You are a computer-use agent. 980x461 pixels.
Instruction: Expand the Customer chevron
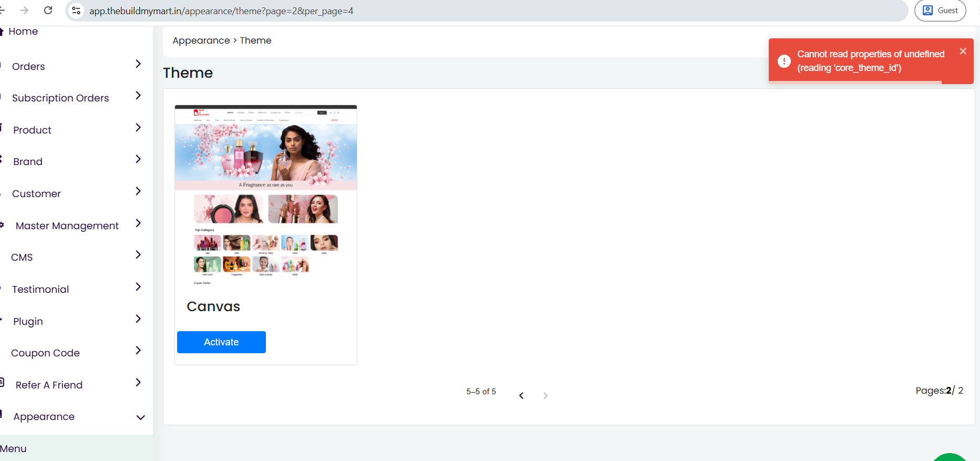[x=138, y=191]
